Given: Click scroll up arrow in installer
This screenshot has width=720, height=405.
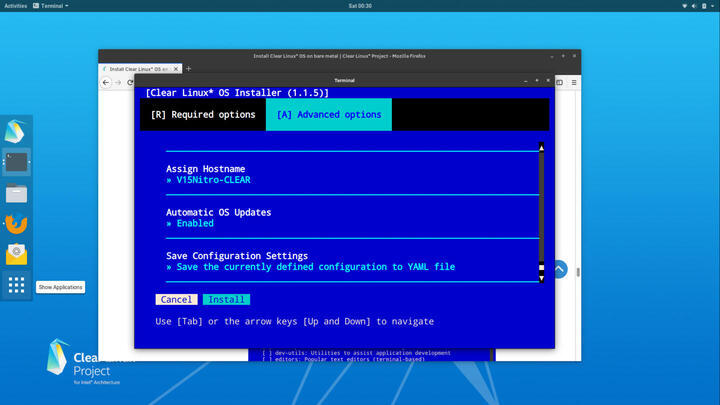Looking at the screenshot, I should pyautogui.click(x=541, y=147).
